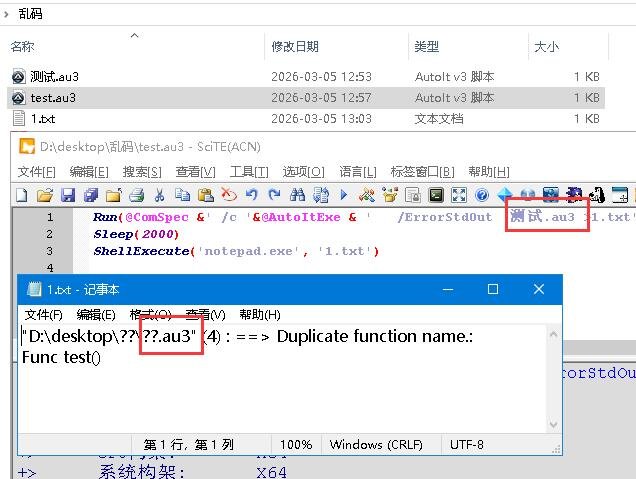Viewport: 636px width, 479px height.
Task: Open SciTE 文件[F] menu
Action: pos(37,172)
